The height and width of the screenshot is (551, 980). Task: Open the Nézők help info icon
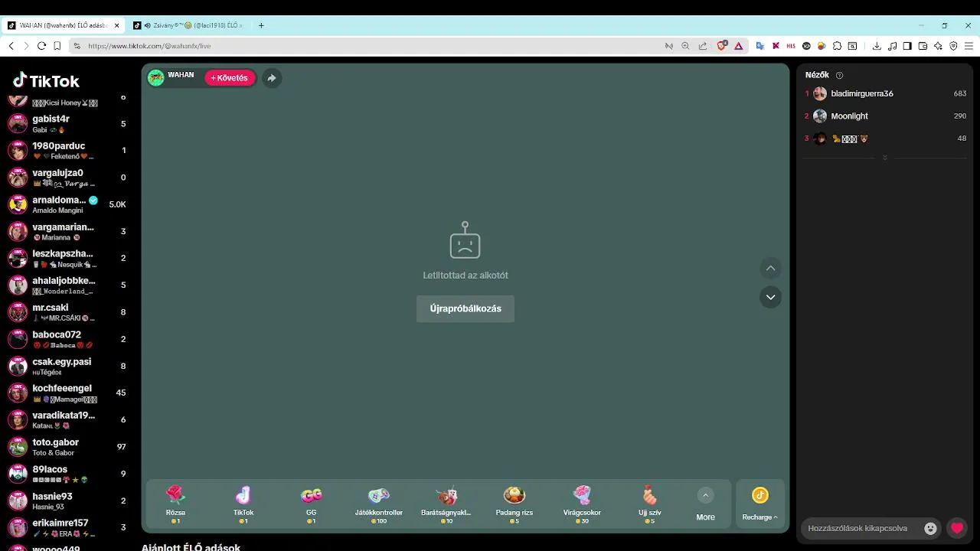(x=839, y=75)
